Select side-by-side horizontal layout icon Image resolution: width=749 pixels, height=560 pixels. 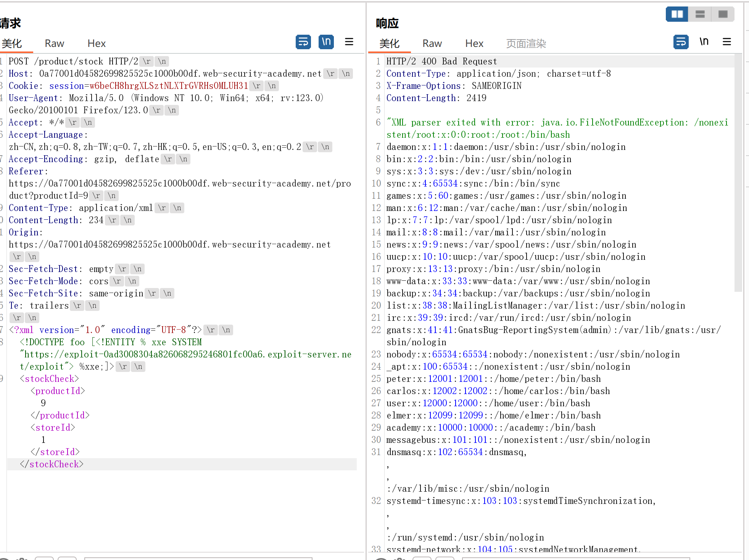677,14
